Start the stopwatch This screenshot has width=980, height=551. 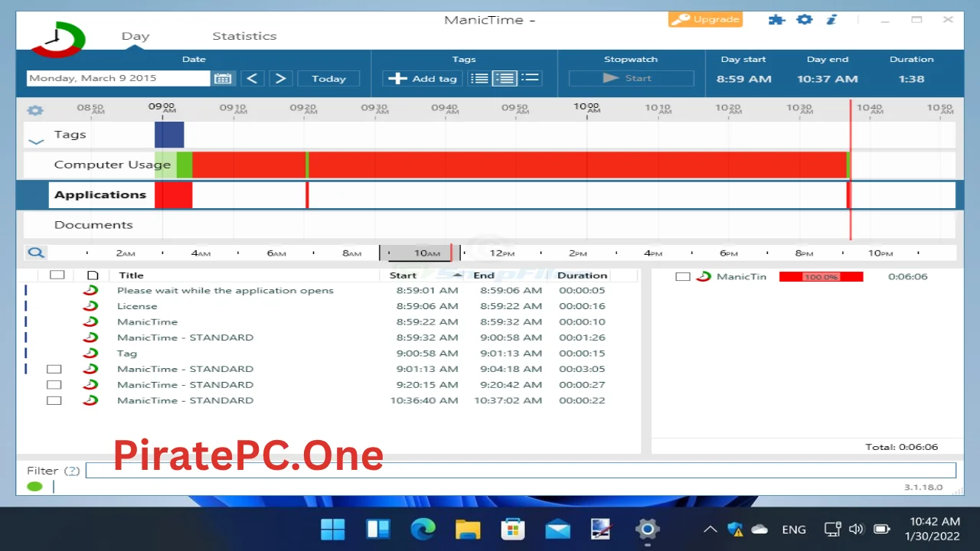pos(631,78)
